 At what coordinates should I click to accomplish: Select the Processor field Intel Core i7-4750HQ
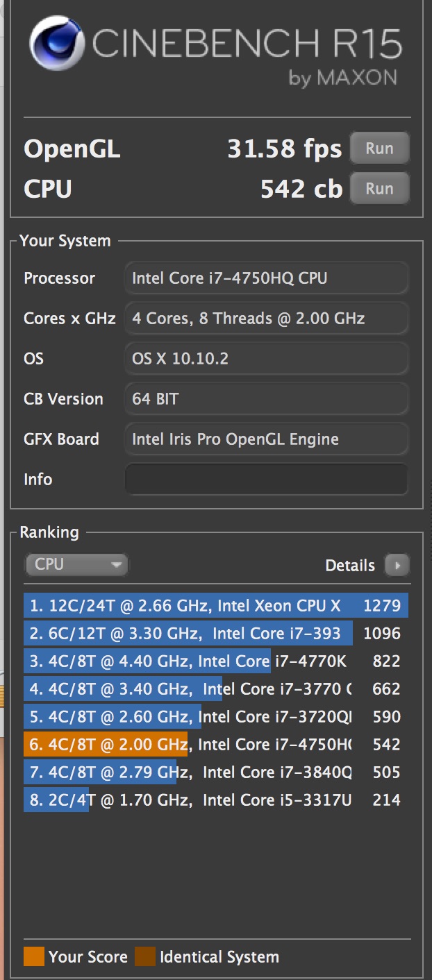pos(267,278)
